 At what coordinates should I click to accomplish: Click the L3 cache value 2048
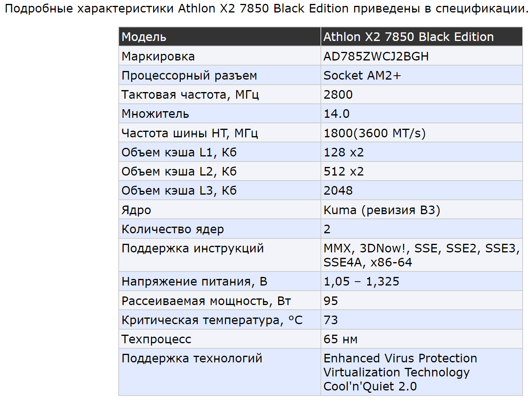coord(338,191)
